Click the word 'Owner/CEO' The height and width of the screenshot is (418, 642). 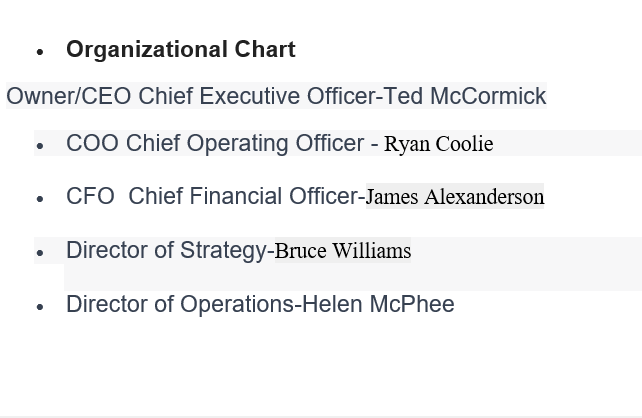pyautogui.click(x=69, y=97)
